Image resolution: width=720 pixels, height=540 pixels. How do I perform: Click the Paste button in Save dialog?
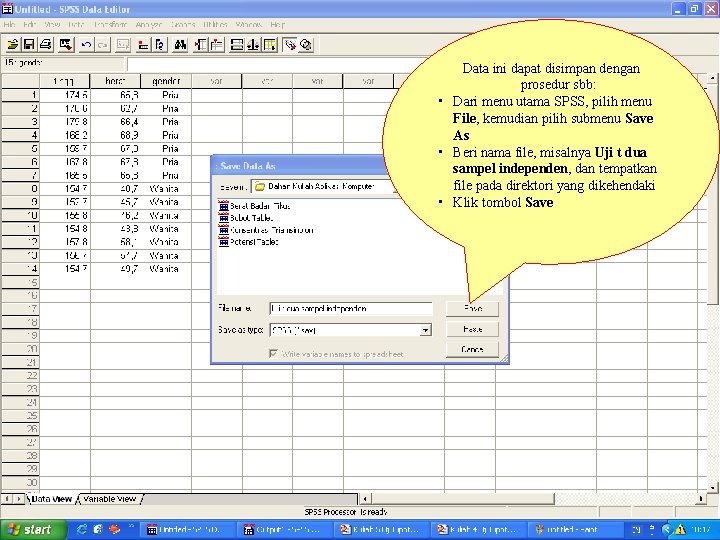coord(472,329)
